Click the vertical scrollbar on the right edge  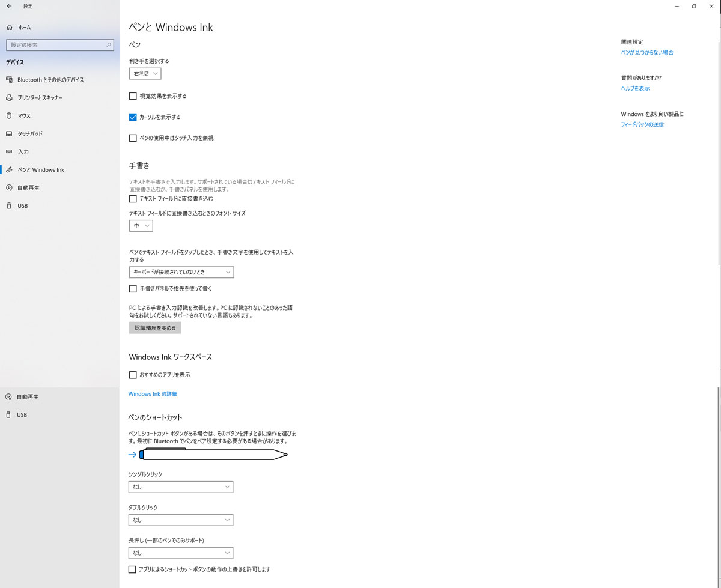(719, 153)
